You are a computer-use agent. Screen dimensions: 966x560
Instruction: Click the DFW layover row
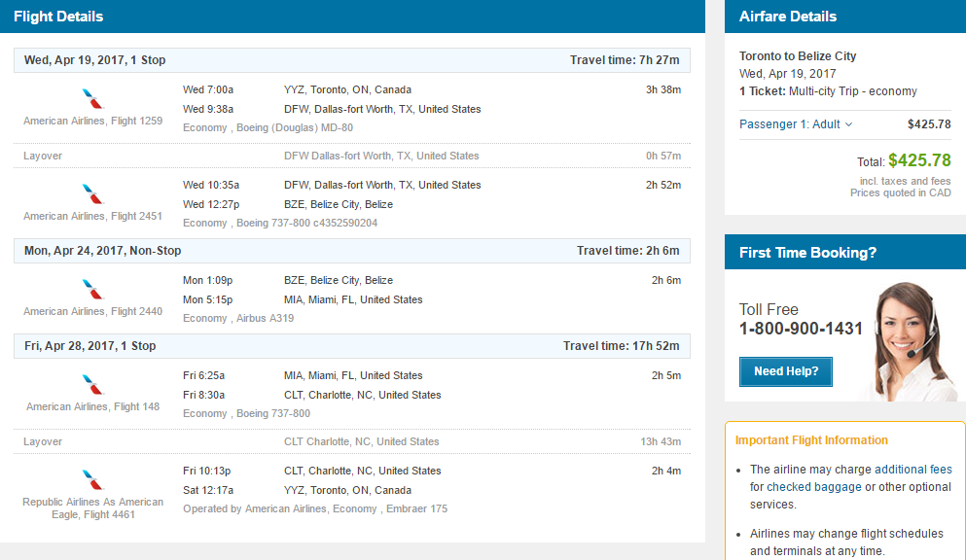coord(352,156)
